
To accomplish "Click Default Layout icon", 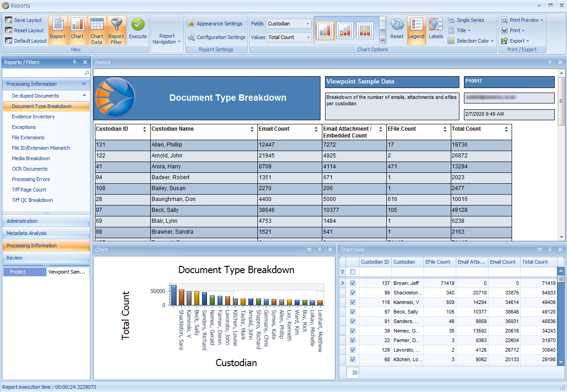I will click(x=9, y=41).
